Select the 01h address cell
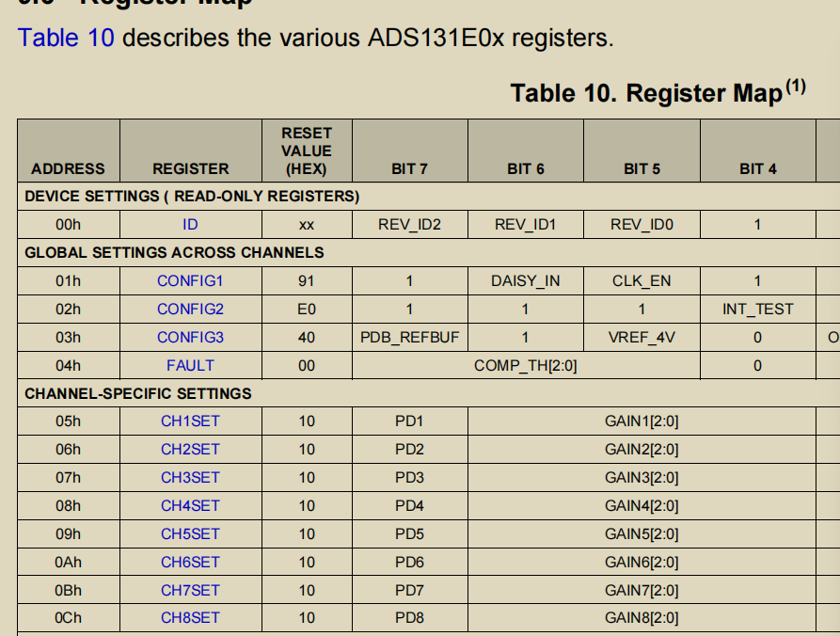The height and width of the screenshot is (636, 840). click(68, 280)
